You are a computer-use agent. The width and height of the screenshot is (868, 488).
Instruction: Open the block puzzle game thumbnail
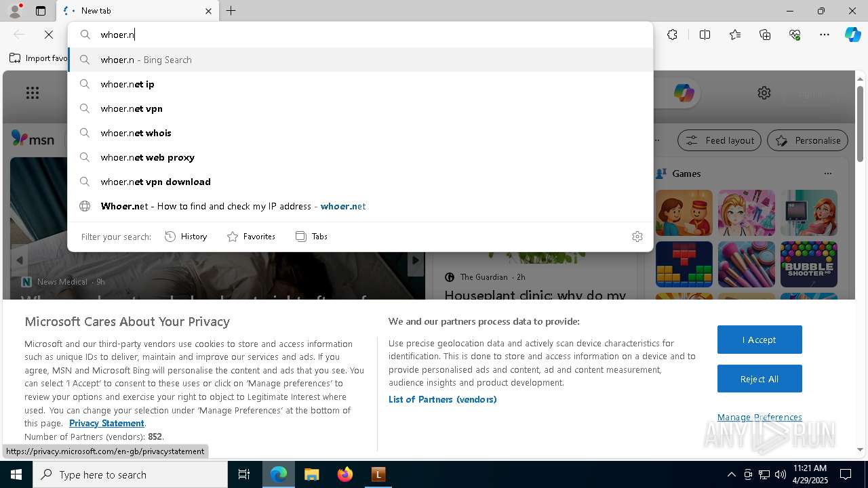point(684,264)
